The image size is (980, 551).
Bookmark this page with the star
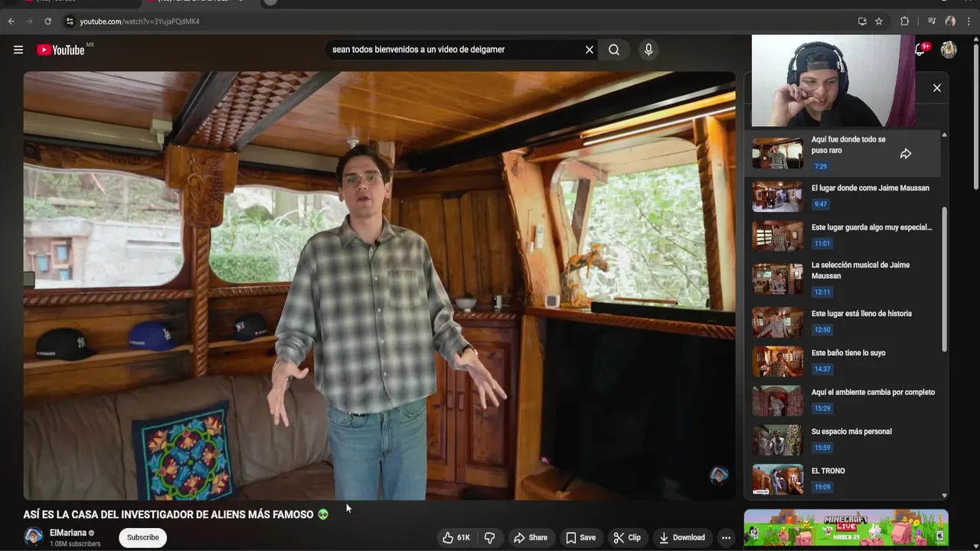[879, 21]
